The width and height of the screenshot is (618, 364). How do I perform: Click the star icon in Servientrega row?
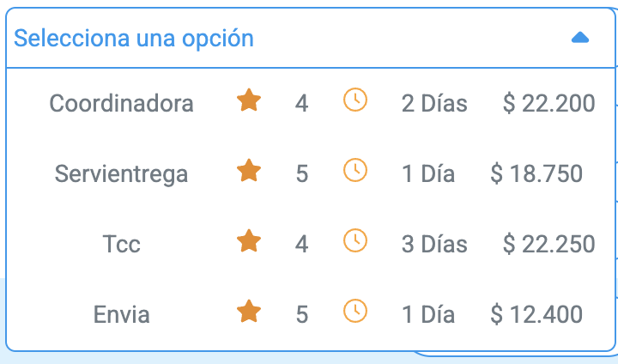[249, 170]
